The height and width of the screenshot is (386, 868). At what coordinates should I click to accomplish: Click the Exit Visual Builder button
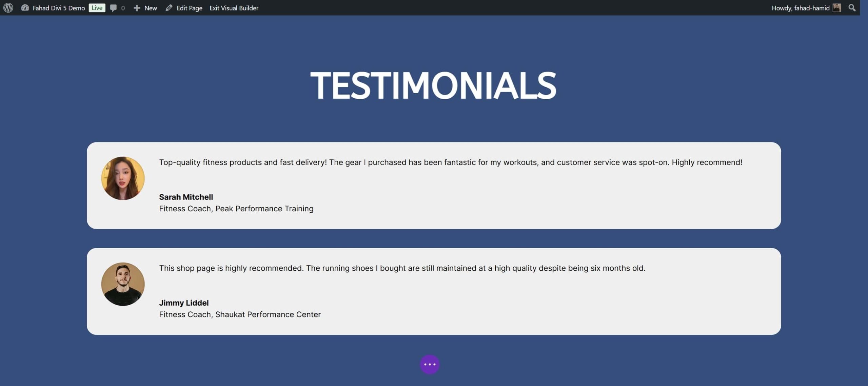coord(234,7)
